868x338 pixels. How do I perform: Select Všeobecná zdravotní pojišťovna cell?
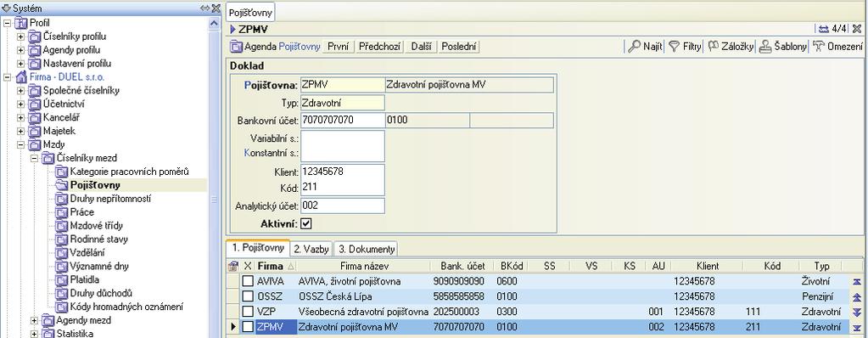tap(364, 312)
